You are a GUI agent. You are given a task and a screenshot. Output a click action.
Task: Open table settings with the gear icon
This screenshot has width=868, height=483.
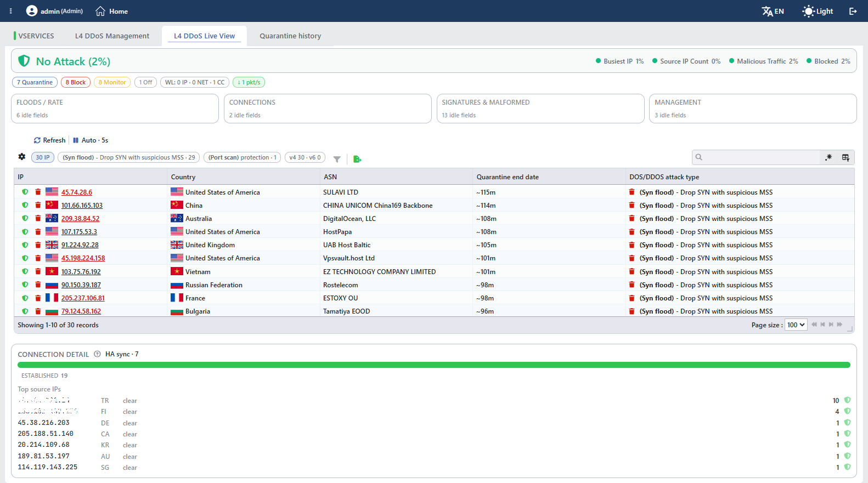point(22,157)
